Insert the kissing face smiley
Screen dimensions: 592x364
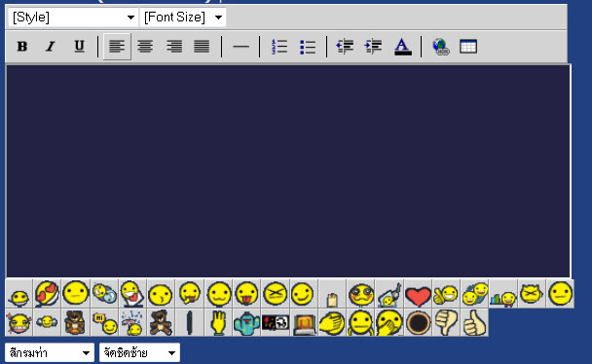(161, 294)
